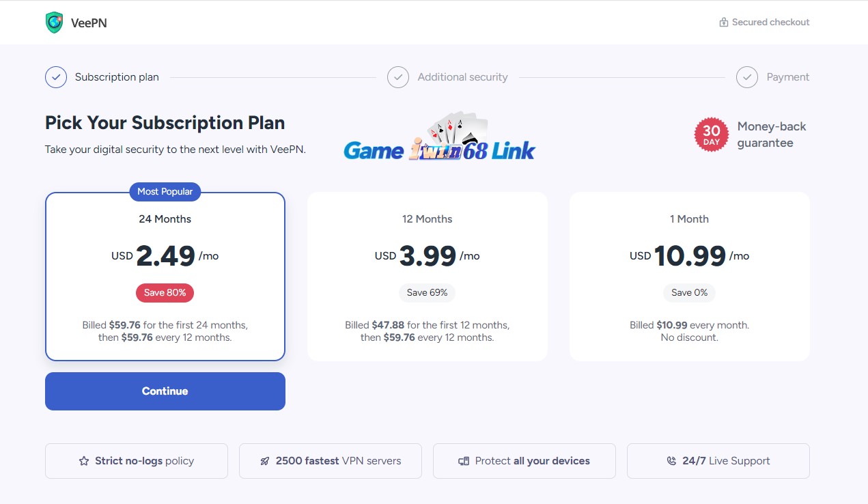This screenshot has width=868, height=504.
Task: Click the Secured checkout lock icon
Action: click(724, 23)
